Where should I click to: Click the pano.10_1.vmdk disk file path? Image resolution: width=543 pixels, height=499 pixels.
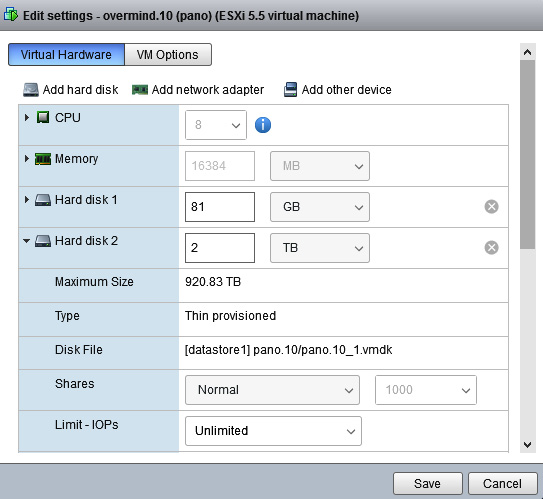288,350
